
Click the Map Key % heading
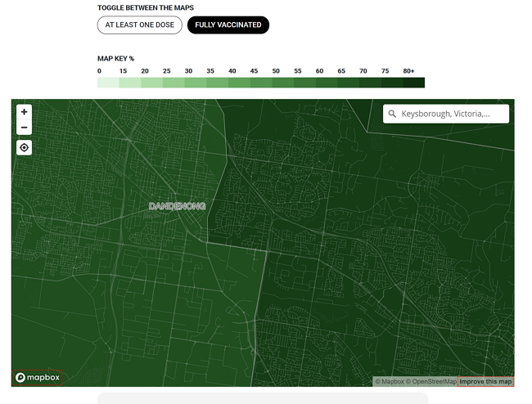pos(115,59)
